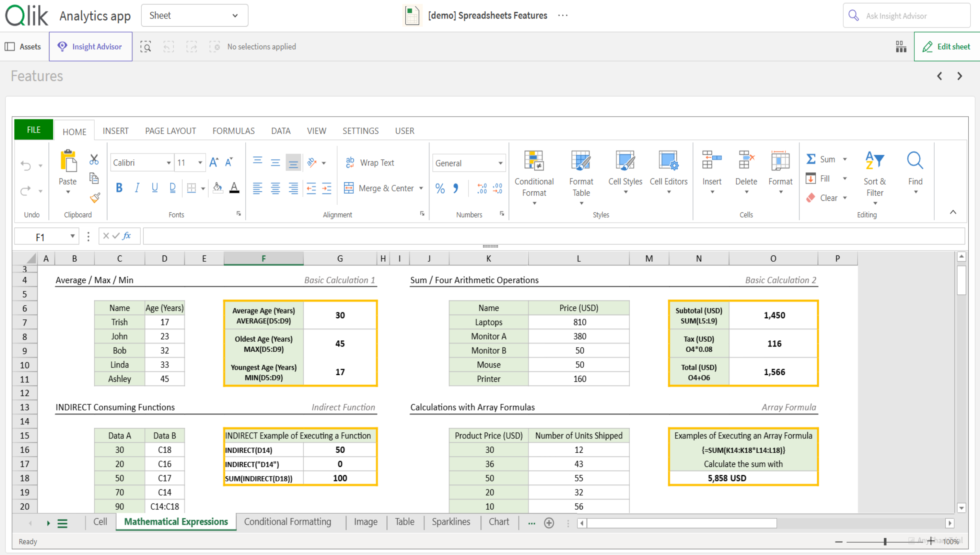Click the formula bar input
Image resolution: width=980 pixels, height=555 pixels.
click(554, 236)
